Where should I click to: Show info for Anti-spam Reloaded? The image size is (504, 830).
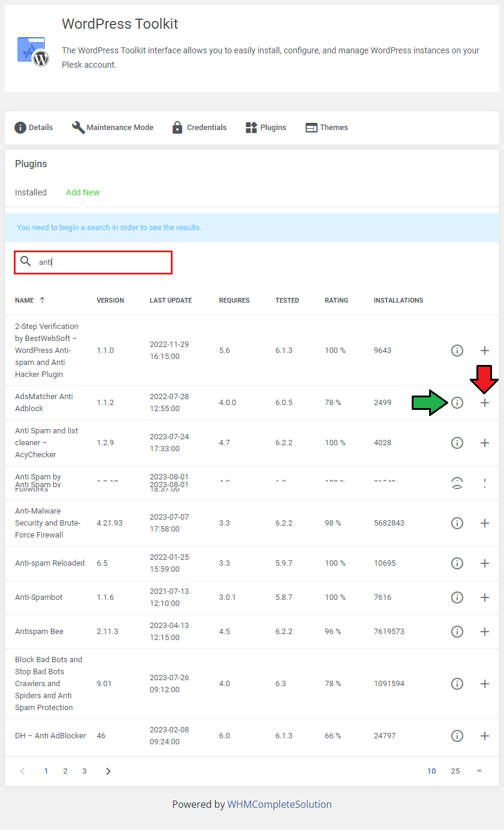pyautogui.click(x=457, y=563)
